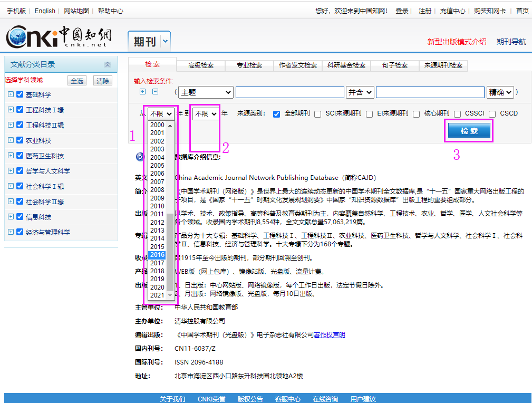Viewport: 532px width, 403px height.
Task: Uncheck the 工程科技Ⅰ辑 checkbox
Action: click(x=20, y=109)
